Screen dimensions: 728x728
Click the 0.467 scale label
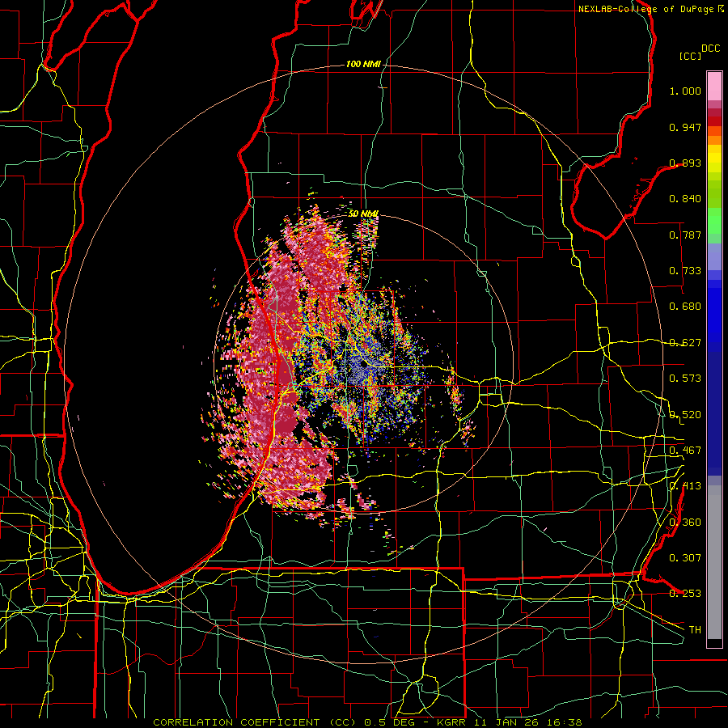coord(685,451)
